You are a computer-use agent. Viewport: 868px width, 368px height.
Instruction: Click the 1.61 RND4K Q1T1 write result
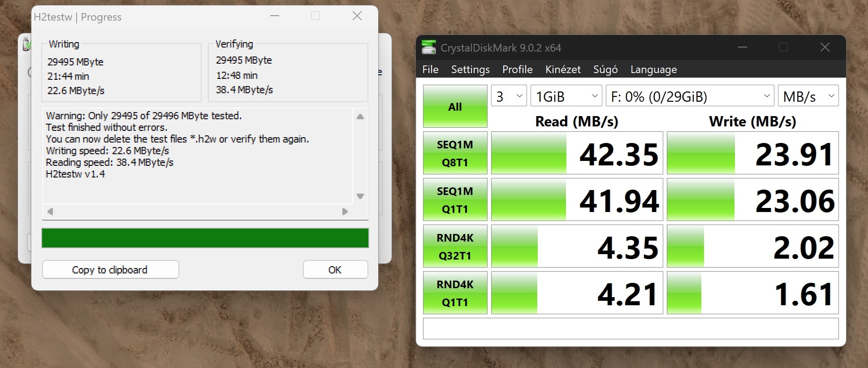752,293
